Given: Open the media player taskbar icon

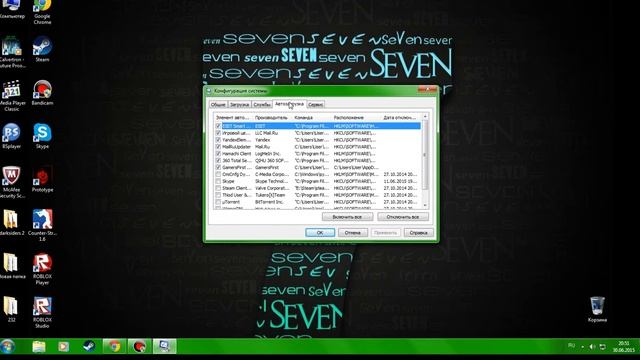Looking at the screenshot, I should [63, 347].
